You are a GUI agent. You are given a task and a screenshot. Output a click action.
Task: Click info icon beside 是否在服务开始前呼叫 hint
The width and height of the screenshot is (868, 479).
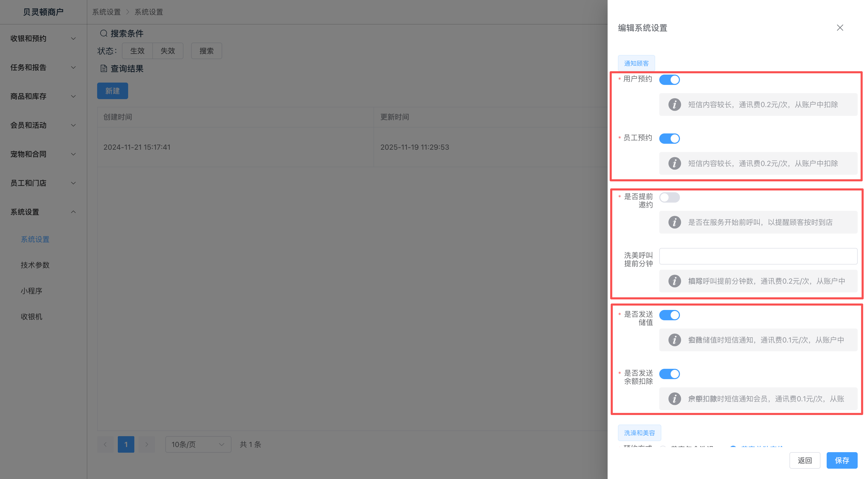point(674,222)
